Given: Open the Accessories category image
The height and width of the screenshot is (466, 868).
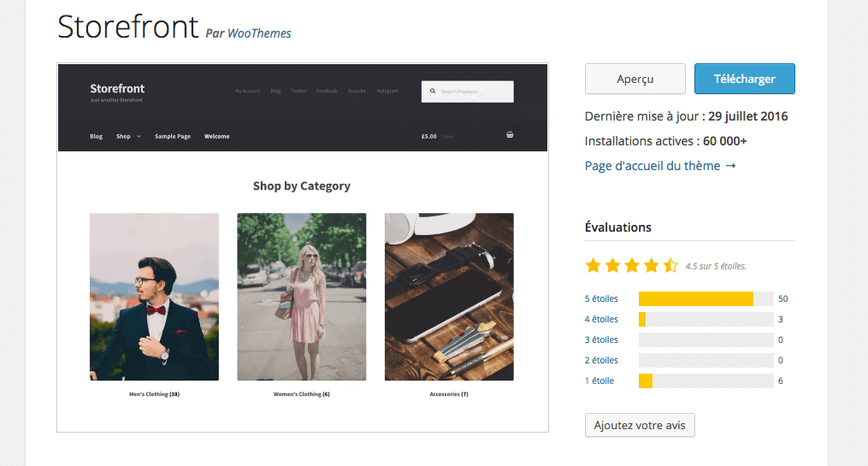Looking at the screenshot, I should coord(449,296).
